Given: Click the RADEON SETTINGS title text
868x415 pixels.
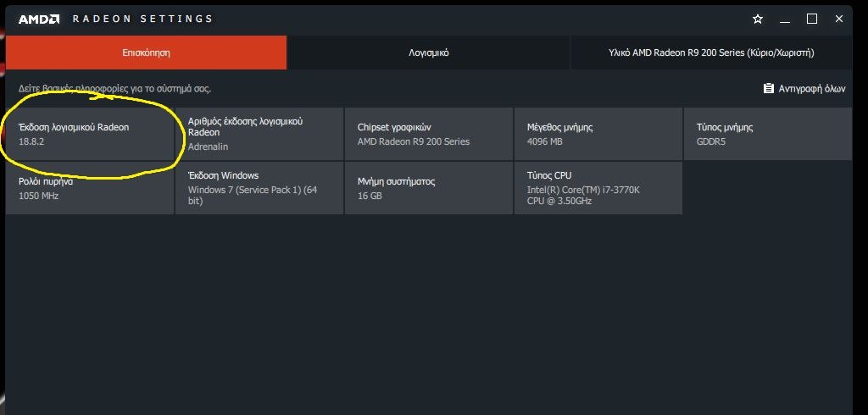Looking at the screenshot, I should point(142,19).
